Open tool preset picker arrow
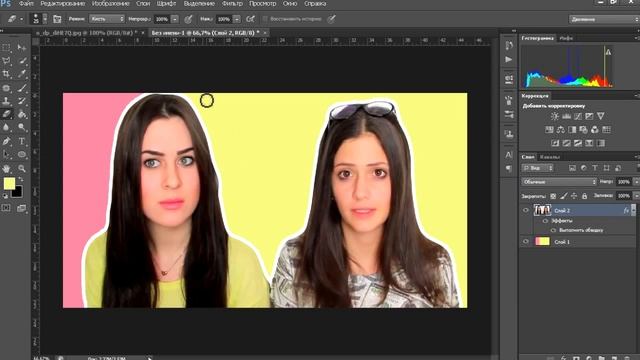Viewport: 640px width, 360px height. tap(21, 19)
